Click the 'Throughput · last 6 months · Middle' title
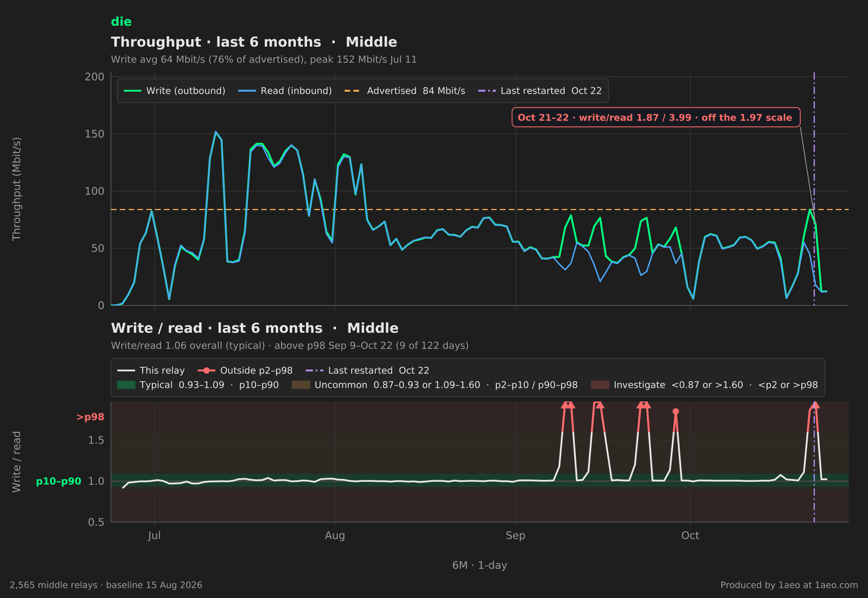 (254, 42)
